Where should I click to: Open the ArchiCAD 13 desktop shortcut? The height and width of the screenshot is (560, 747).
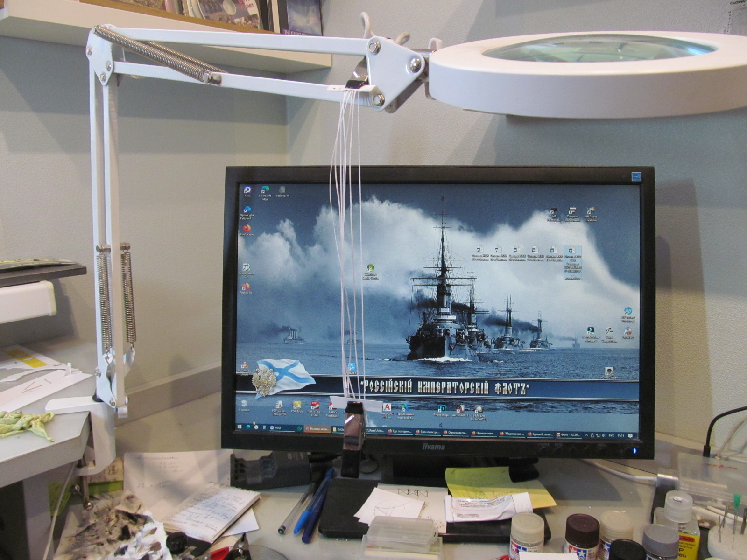[x=460, y=409]
